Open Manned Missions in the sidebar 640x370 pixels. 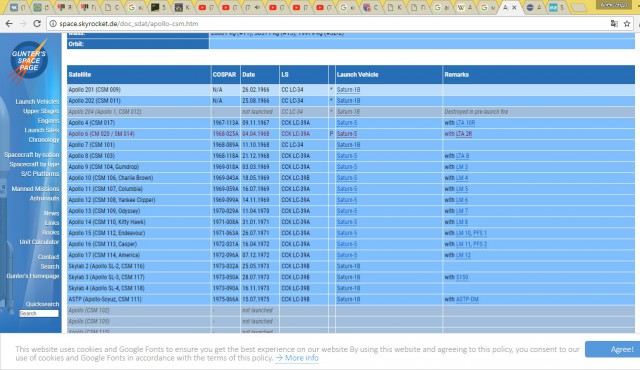(35, 188)
